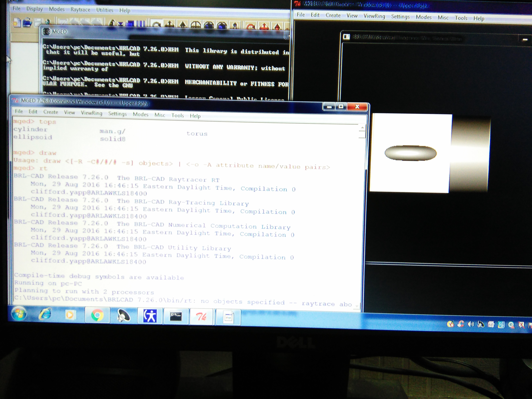Image resolution: width=532 pixels, height=399 pixels.
Task: Click the volume speaker icon in system tray
Action: (471, 324)
